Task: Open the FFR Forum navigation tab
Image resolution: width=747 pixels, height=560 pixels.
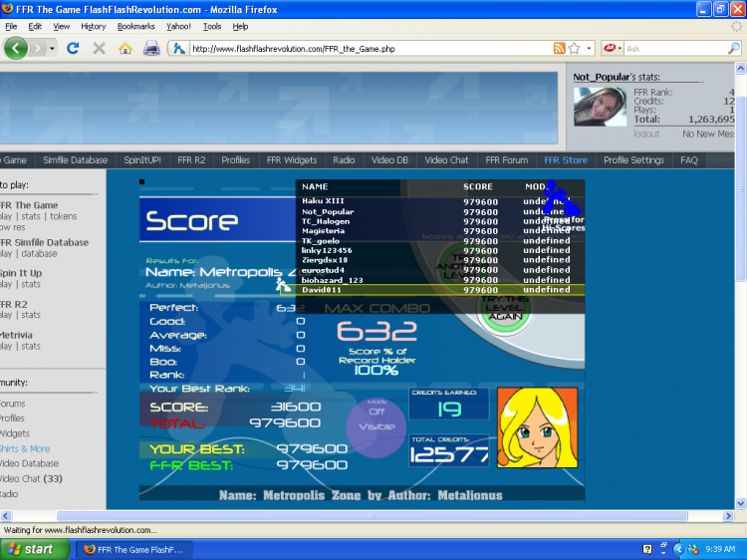Action: (506, 159)
